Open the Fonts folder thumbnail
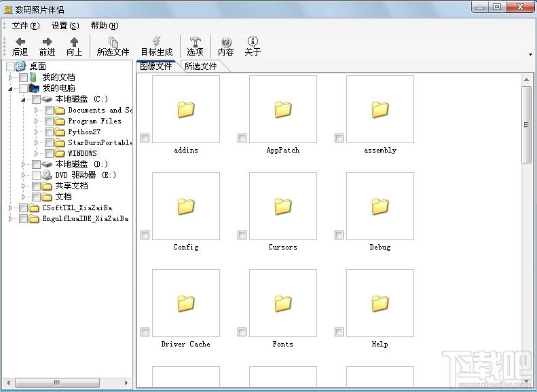Image resolution: width=537 pixels, height=392 pixels. (283, 303)
